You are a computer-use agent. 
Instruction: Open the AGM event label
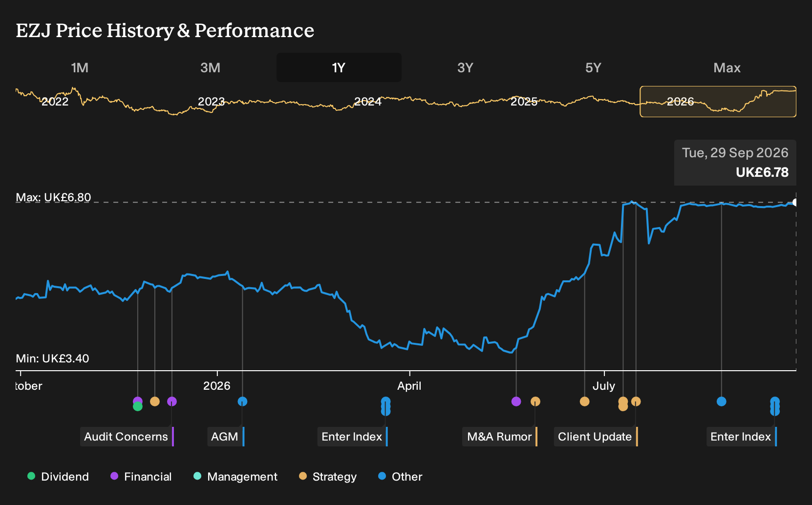(226, 437)
